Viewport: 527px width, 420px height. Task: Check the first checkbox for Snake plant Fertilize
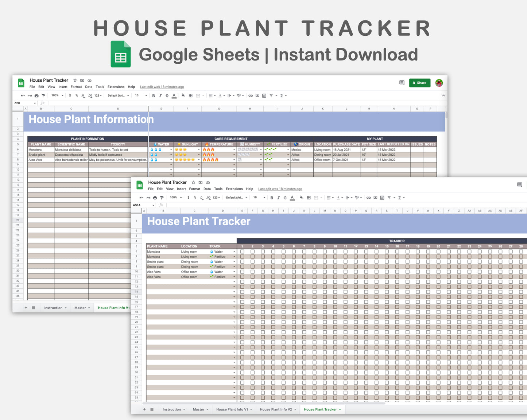tap(242, 267)
